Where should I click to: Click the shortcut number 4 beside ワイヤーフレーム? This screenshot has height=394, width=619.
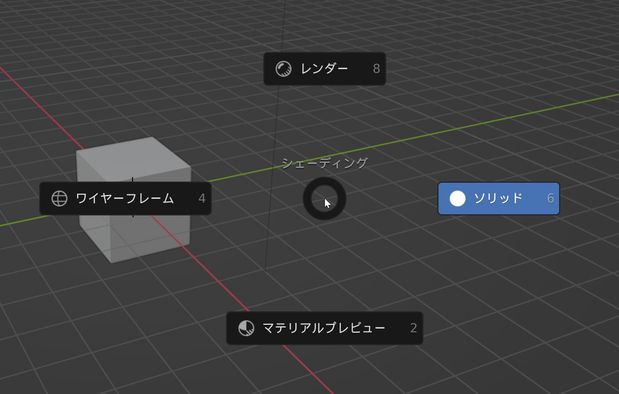pos(202,198)
